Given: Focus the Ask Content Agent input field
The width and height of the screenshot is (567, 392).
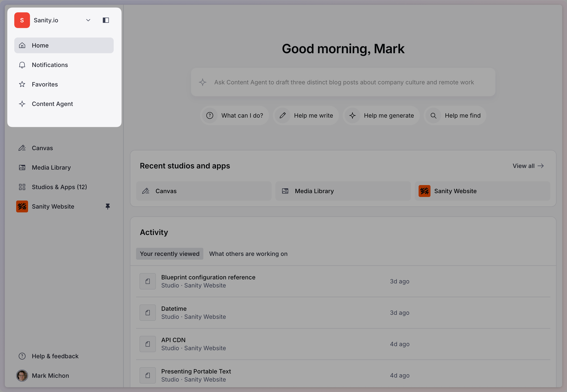Looking at the screenshot, I should [343, 82].
